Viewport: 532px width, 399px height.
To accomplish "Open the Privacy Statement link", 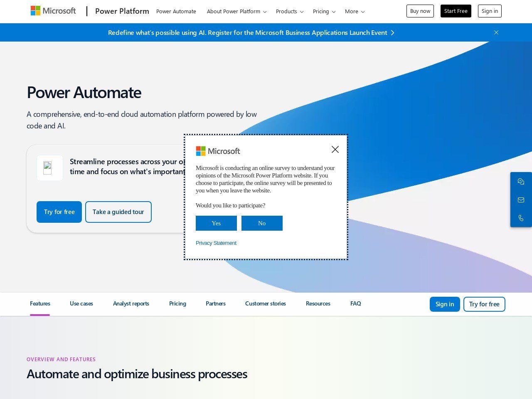I will (216, 243).
